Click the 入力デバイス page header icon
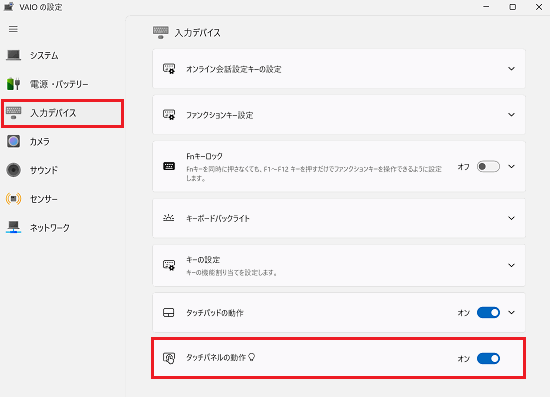This screenshot has height=397, width=550. 161,32
